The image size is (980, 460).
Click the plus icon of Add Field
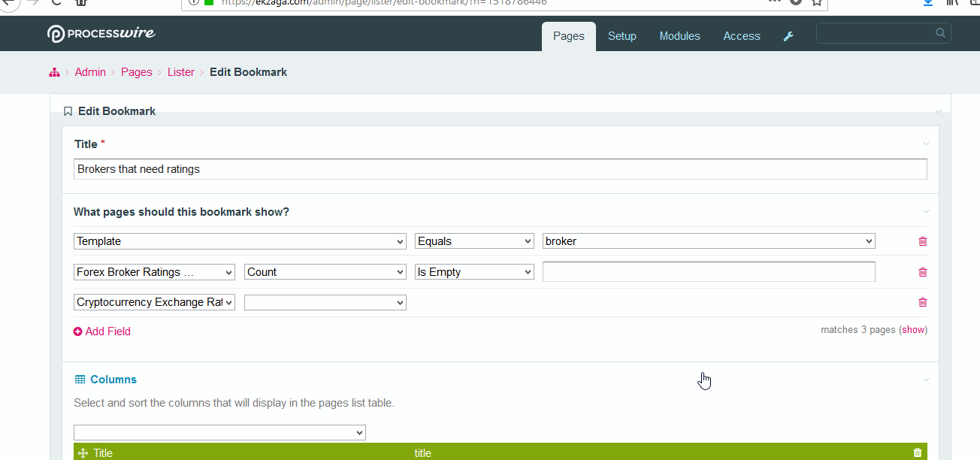point(78,331)
